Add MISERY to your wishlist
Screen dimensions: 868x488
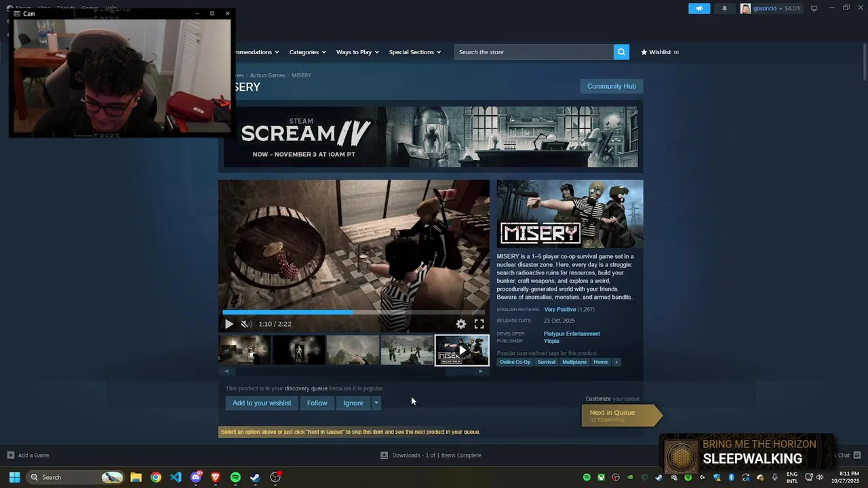pos(262,403)
